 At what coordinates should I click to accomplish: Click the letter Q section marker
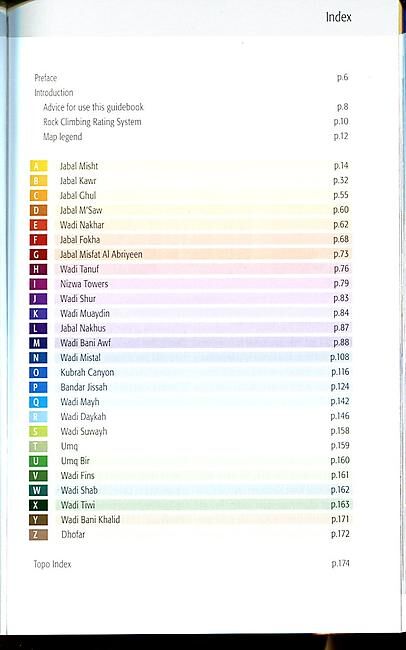pos(39,402)
